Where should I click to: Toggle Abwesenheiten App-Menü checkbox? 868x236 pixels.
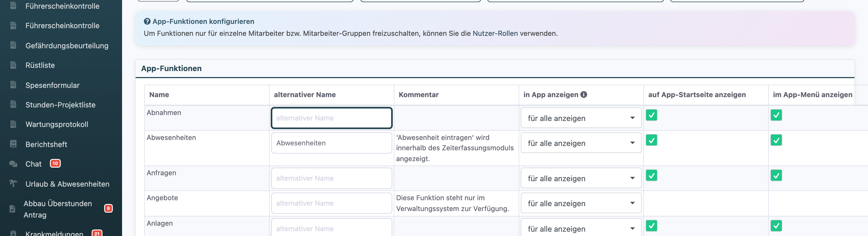(x=776, y=140)
